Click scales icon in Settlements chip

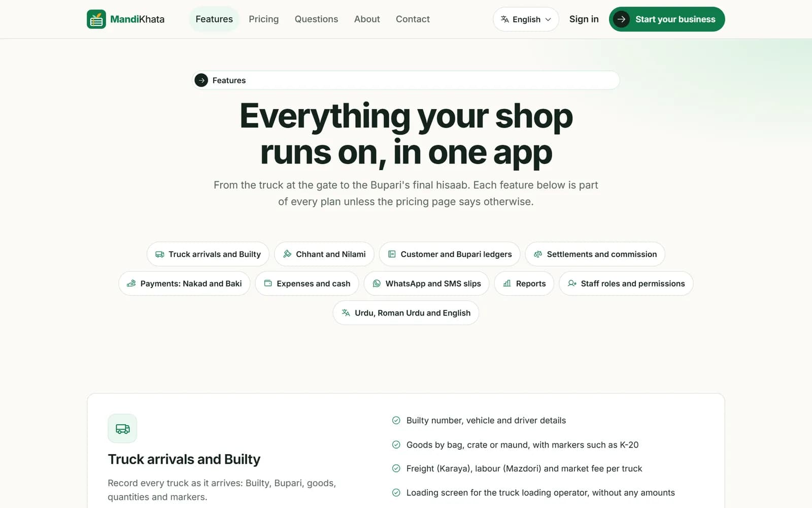538,254
